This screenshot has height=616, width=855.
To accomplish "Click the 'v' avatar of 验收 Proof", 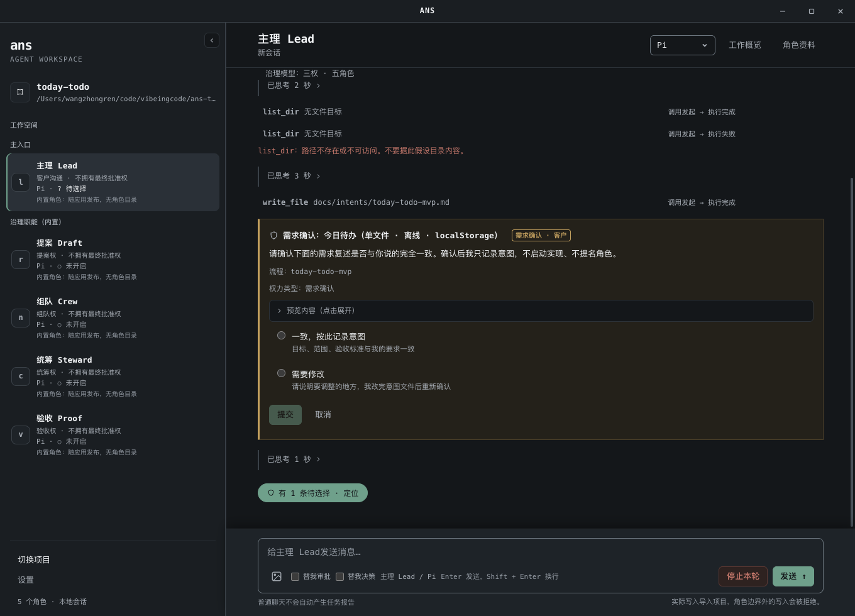I will [x=21, y=435].
